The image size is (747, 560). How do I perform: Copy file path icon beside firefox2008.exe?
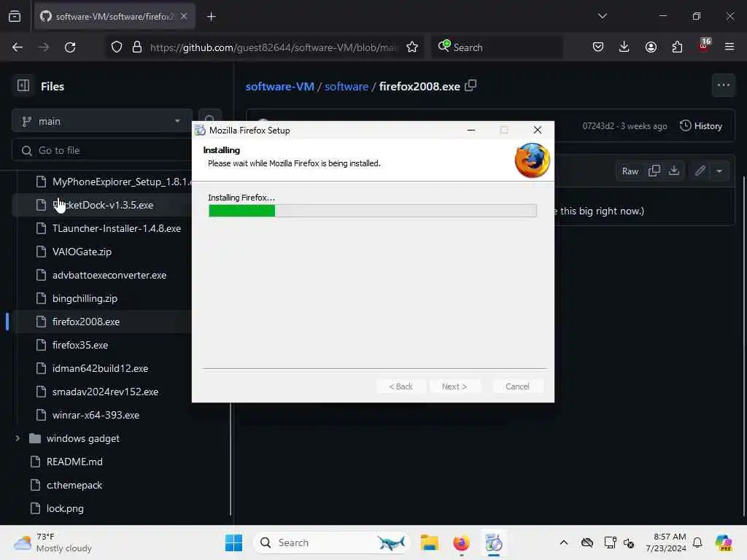(x=471, y=85)
